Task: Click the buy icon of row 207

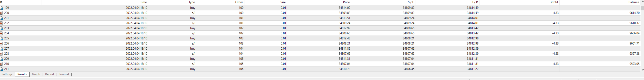Action: 1,49
